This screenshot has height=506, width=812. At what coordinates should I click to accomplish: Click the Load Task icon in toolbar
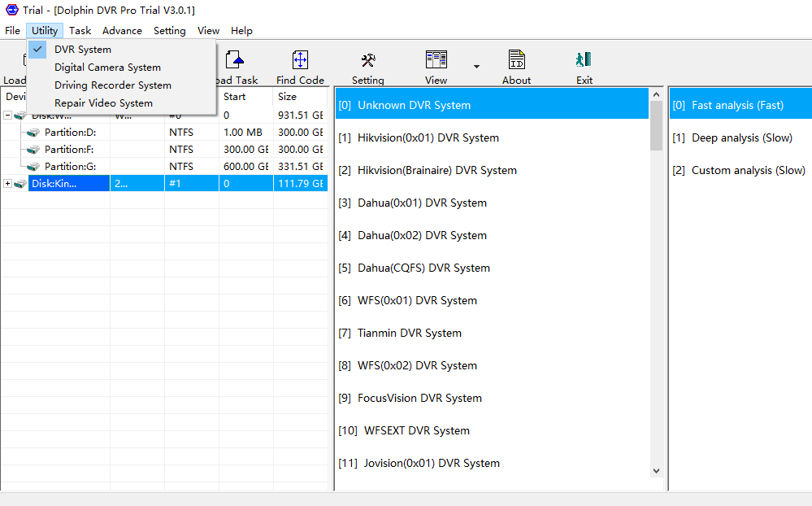tap(235, 59)
